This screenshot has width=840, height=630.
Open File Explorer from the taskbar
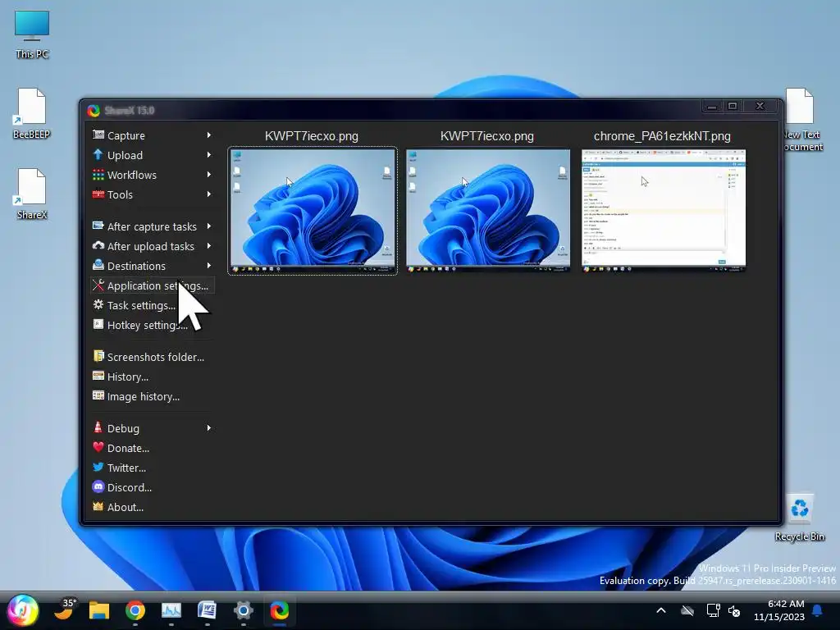99,610
